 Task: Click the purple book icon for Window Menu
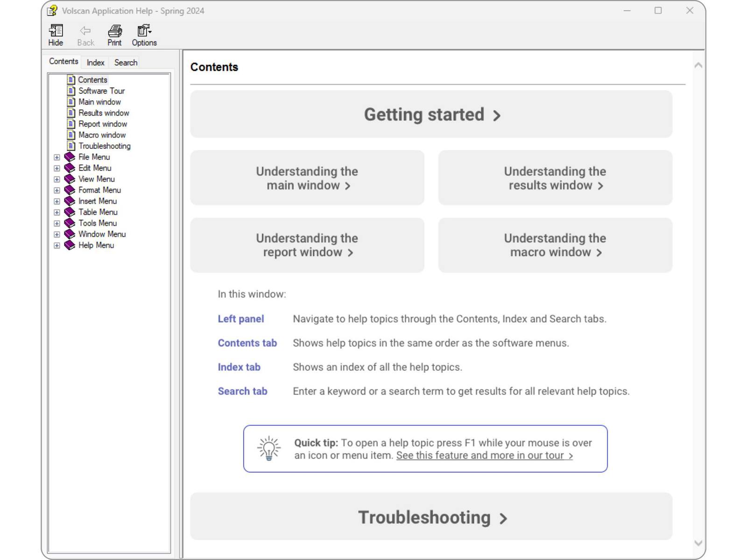tap(70, 234)
